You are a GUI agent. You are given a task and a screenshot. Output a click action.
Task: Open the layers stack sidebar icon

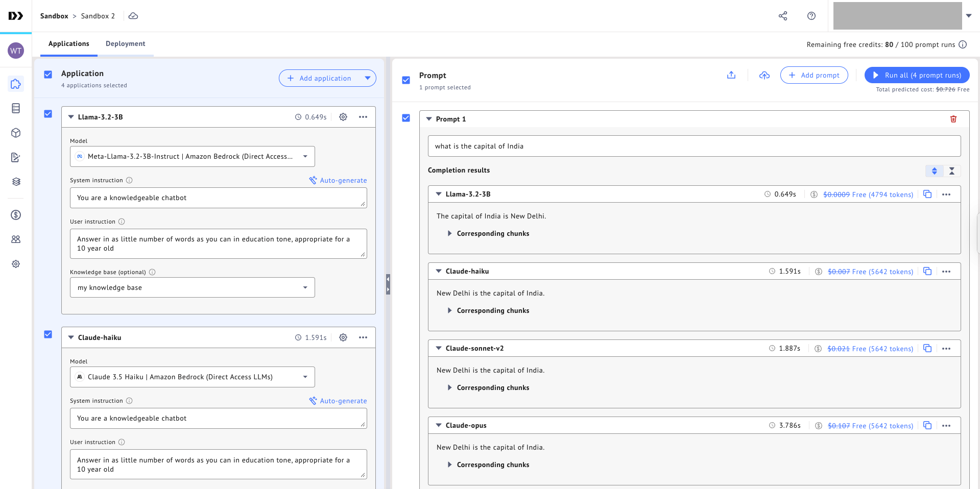[x=16, y=182]
